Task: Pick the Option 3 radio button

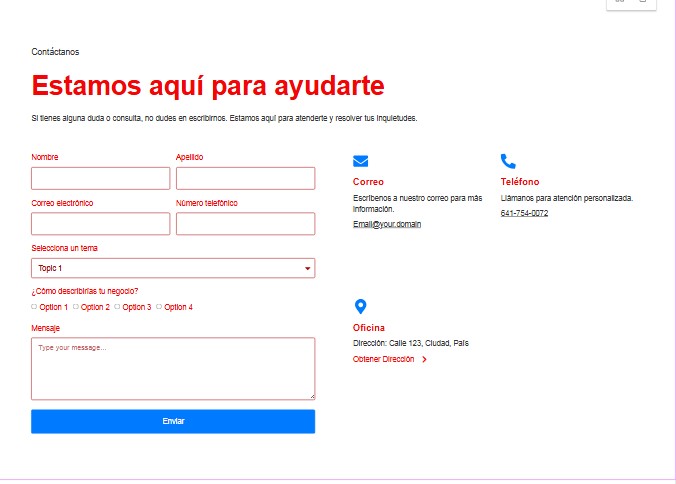Action: [x=117, y=307]
